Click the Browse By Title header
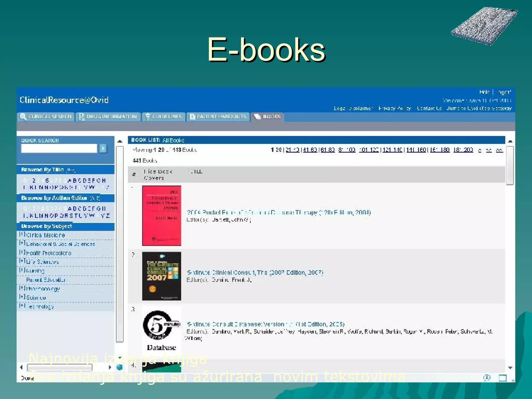 coord(65,170)
